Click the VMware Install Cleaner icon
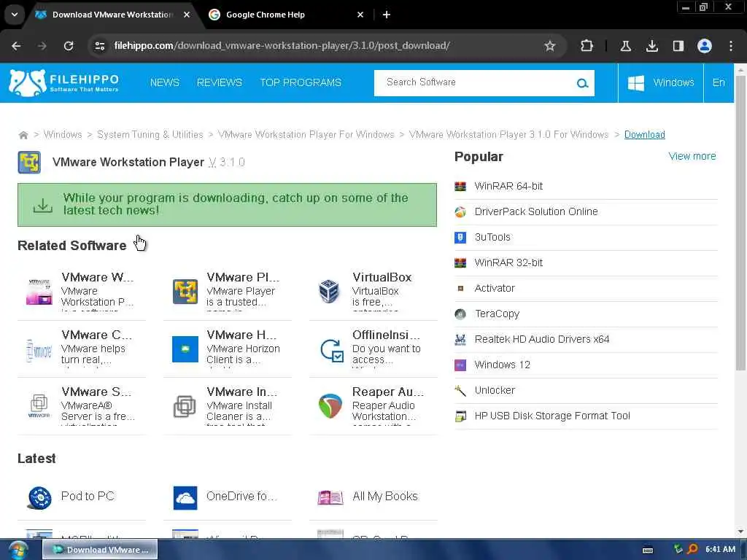The height and width of the screenshot is (560, 747). (x=185, y=406)
